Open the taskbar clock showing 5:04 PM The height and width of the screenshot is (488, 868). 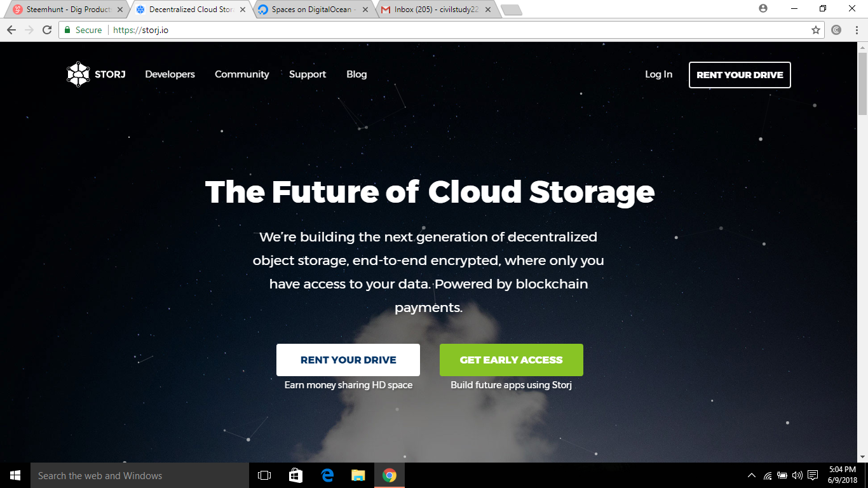(843, 475)
